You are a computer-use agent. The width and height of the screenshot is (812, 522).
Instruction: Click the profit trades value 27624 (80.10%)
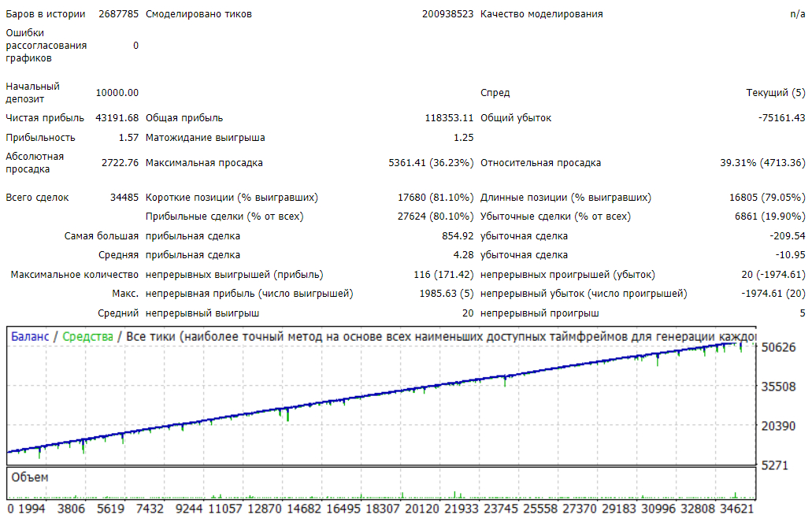[x=436, y=217]
